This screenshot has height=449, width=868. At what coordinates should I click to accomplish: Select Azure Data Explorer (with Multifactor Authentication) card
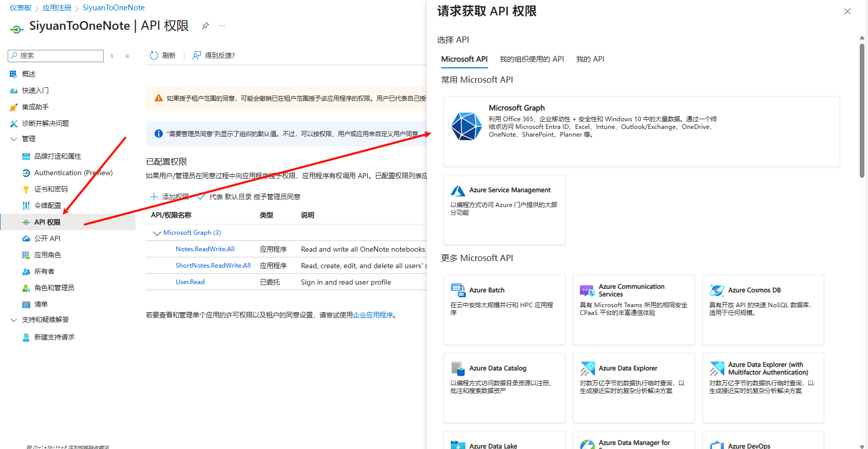(763, 388)
